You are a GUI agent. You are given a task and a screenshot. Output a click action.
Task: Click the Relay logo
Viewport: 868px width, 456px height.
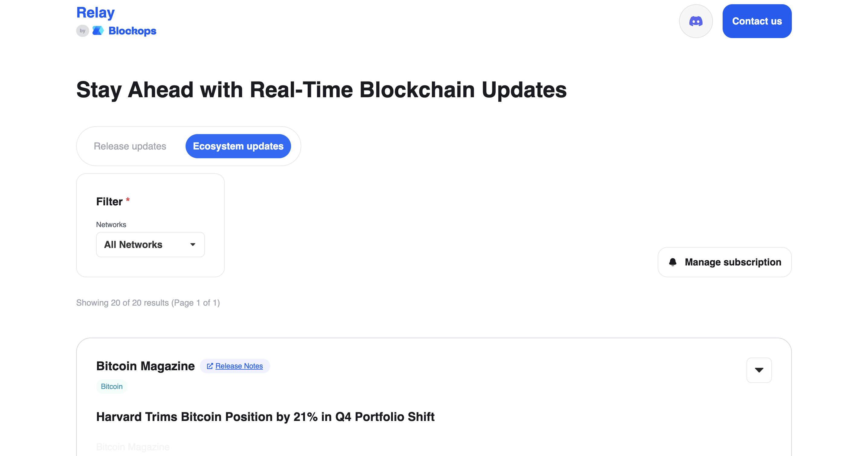[x=96, y=12]
